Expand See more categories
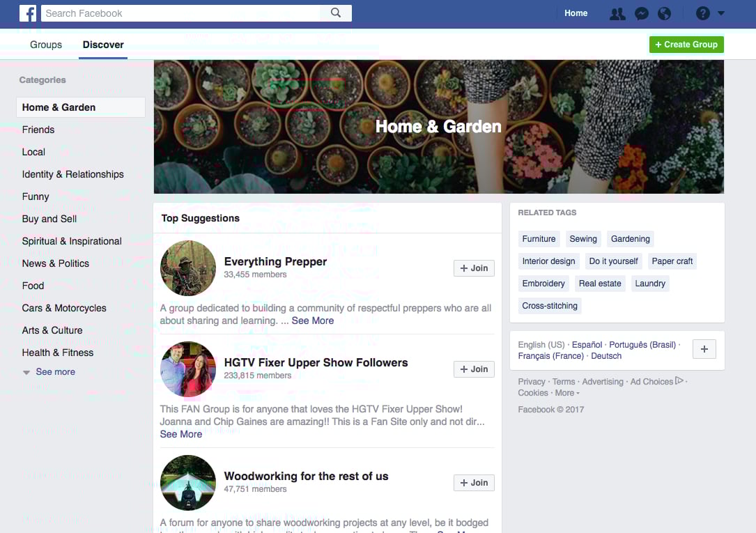The image size is (756, 533). click(x=49, y=371)
